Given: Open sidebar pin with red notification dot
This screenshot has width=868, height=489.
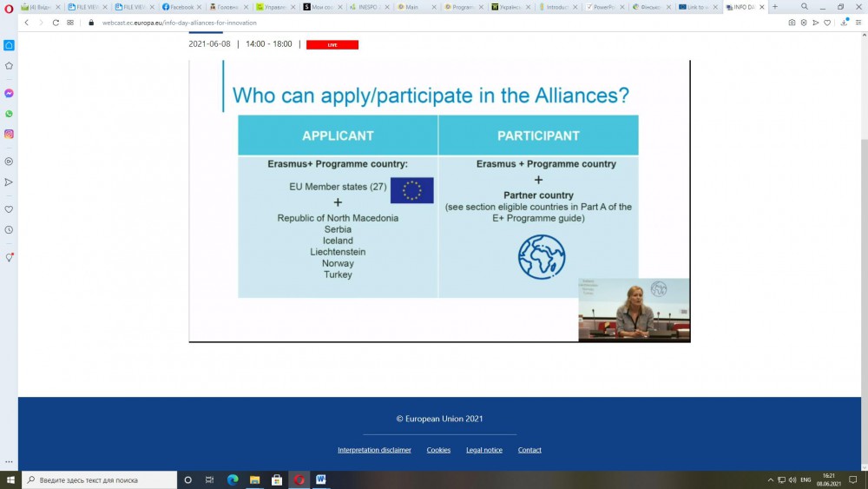Looking at the screenshot, I should tap(9, 257).
